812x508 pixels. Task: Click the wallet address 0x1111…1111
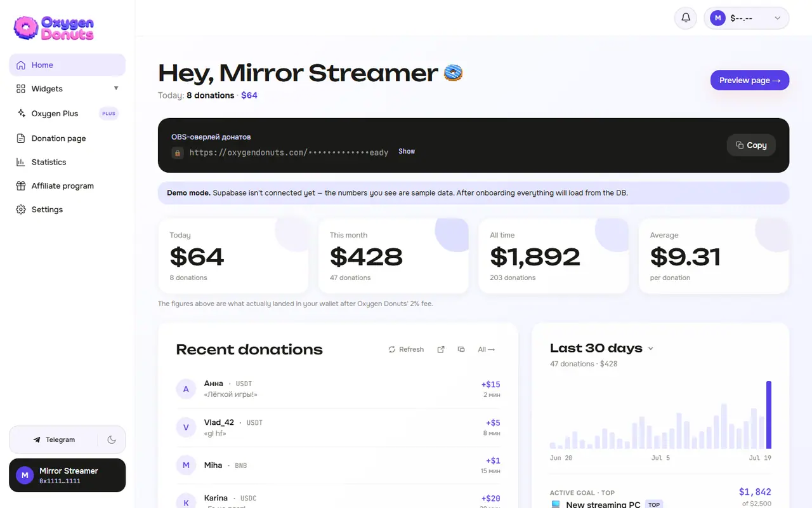tap(60, 481)
